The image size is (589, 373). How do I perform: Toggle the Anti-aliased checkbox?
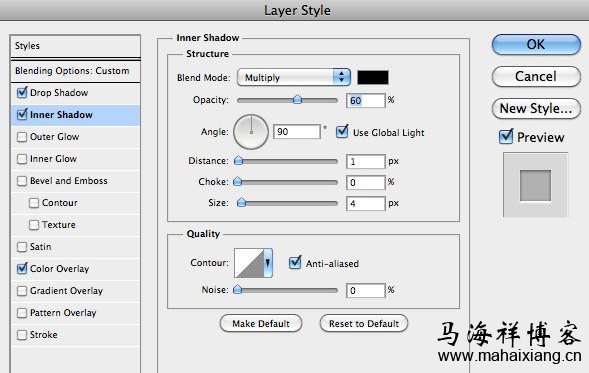tap(295, 263)
